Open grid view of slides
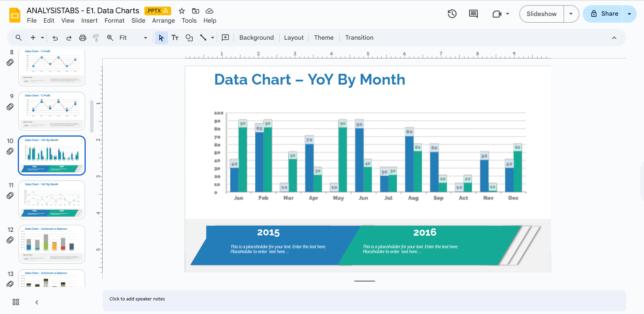Image resolution: width=644 pixels, height=314 pixels. click(16, 302)
